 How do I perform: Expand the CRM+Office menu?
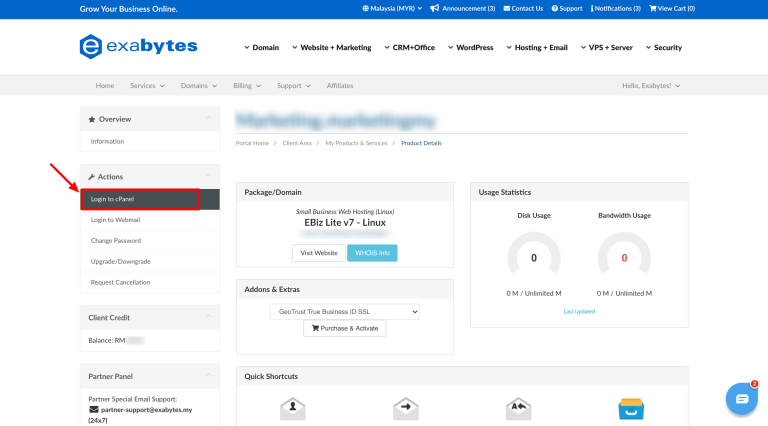(x=409, y=47)
